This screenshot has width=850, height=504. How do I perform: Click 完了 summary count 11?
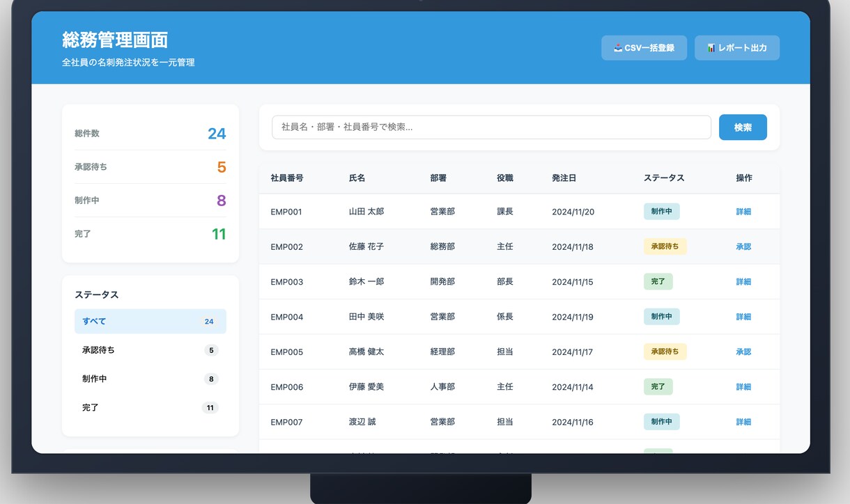tap(219, 234)
